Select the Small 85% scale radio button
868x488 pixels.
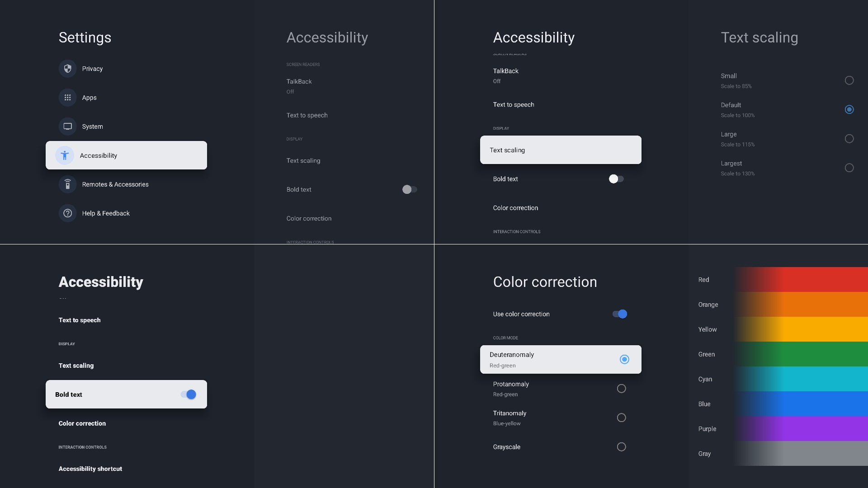849,80
